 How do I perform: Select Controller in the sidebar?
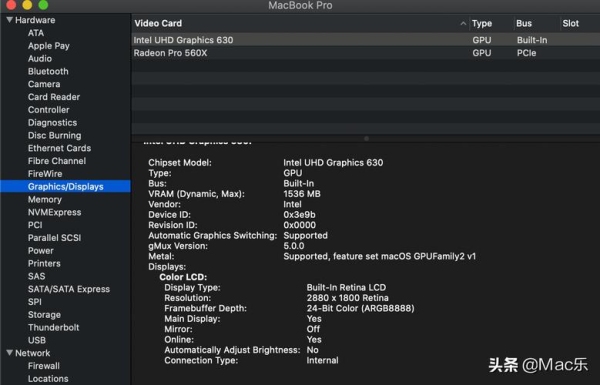tap(49, 110)
